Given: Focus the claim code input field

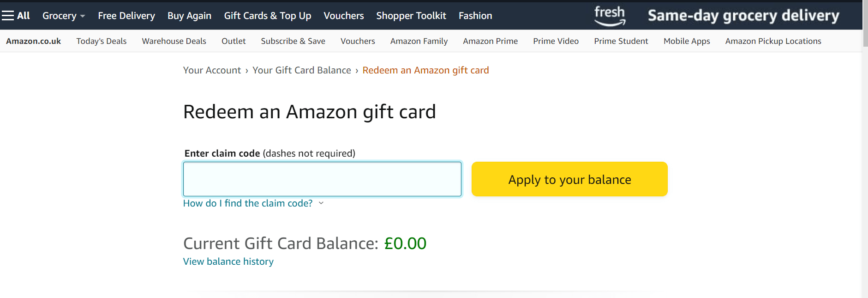Looking at the screenshot, I should pos(322,179).
